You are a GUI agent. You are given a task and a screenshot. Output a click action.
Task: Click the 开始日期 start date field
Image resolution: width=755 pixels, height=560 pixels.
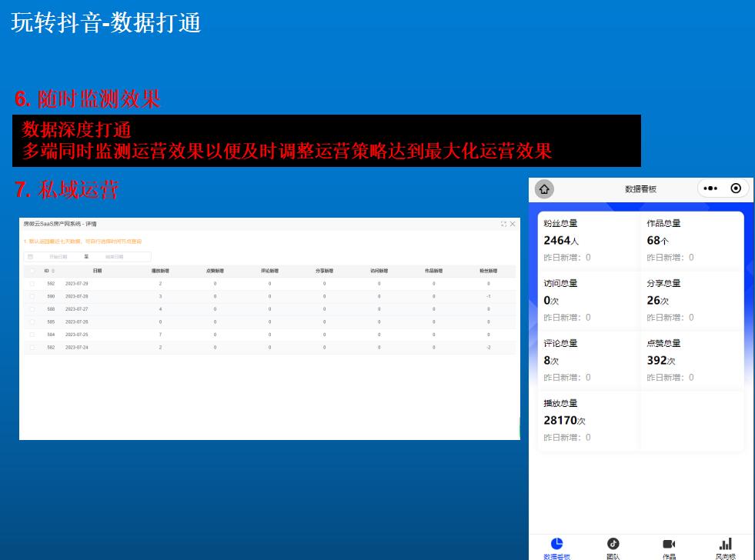click(58, 257)
